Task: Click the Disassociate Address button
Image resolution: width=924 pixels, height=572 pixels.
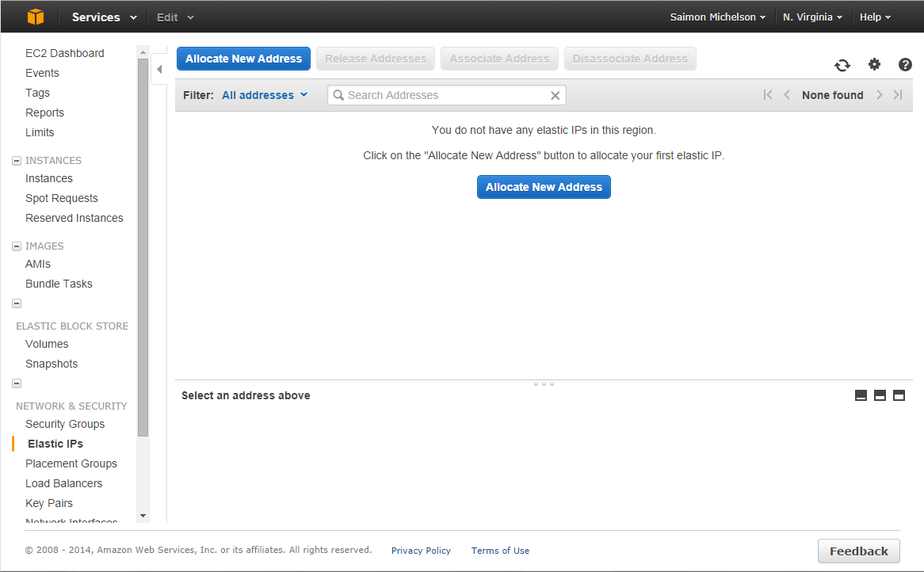Action: (630, 59)
